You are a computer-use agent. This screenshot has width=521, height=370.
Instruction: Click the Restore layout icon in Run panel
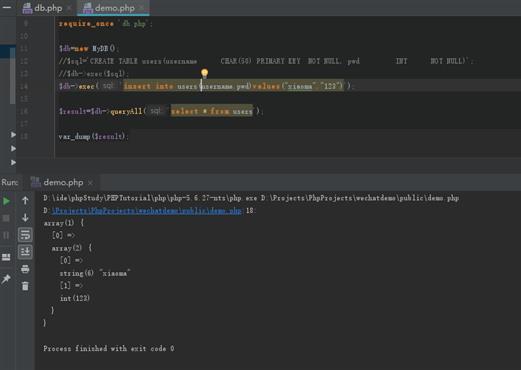[x=6, y=257]
